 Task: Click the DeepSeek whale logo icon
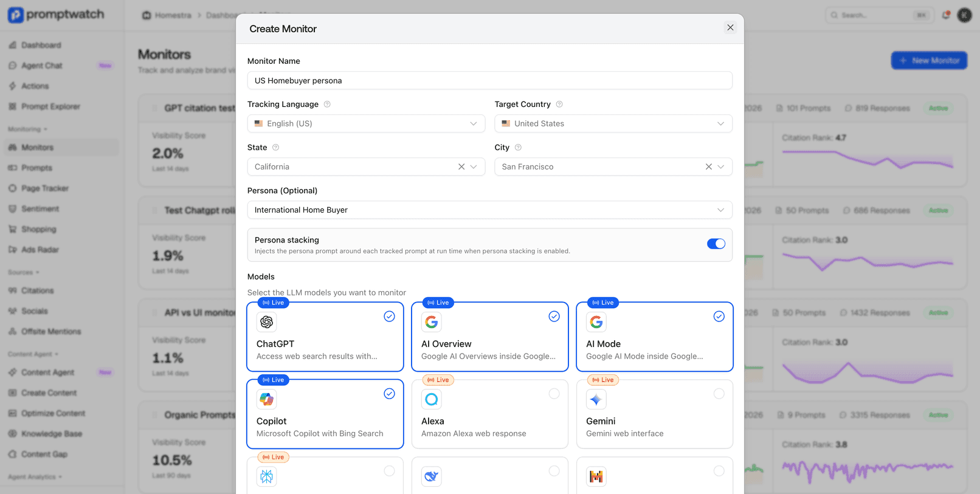432,476
